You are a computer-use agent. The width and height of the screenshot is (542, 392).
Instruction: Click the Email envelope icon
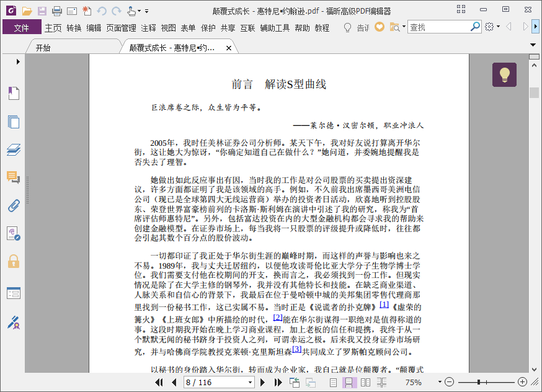click(72, 11)
